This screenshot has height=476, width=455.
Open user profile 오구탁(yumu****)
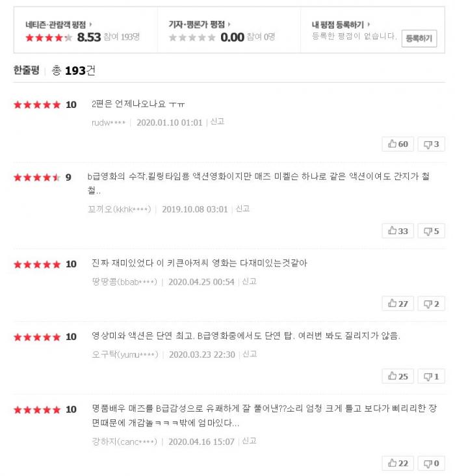click(125, 354)
